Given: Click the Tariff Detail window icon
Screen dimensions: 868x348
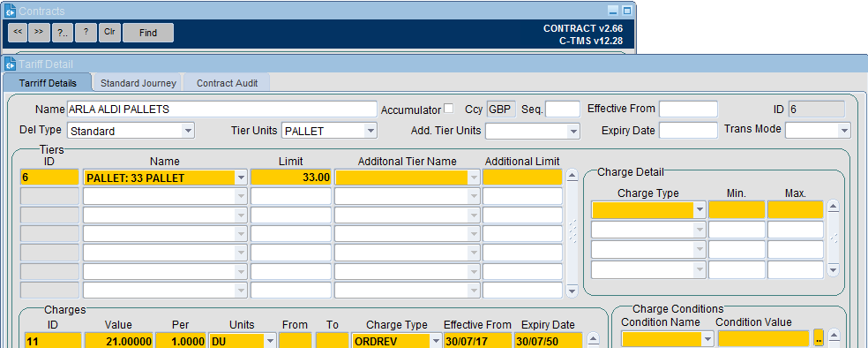Looking at the screenshot, I should pyautogui.click(x=10, y=64).
